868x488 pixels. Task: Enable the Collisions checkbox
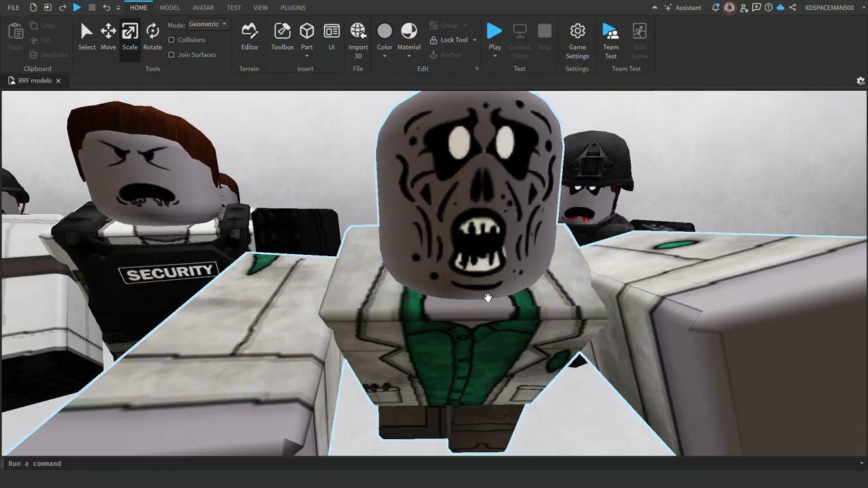[172, 40]
